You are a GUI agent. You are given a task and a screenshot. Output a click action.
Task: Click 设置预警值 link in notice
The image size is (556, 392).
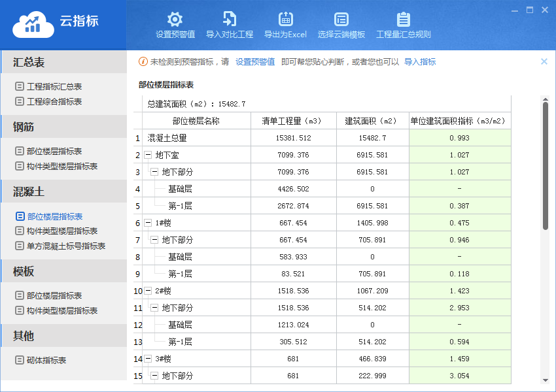coord(255,62)
